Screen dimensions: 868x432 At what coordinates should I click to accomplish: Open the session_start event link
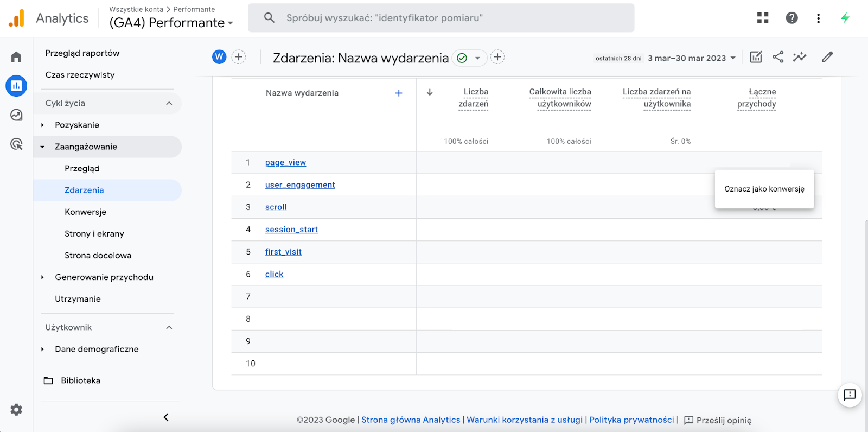click(x=291, y=230)
